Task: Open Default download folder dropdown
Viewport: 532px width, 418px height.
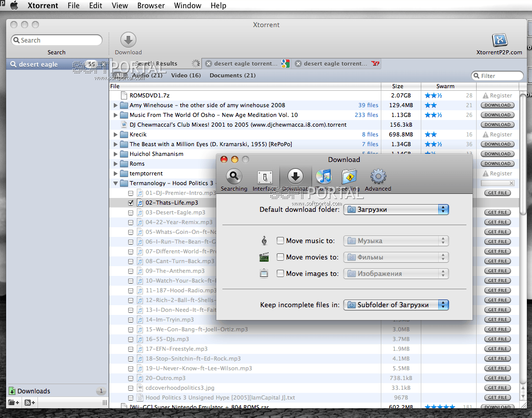Action: click(x=396, y=209)
